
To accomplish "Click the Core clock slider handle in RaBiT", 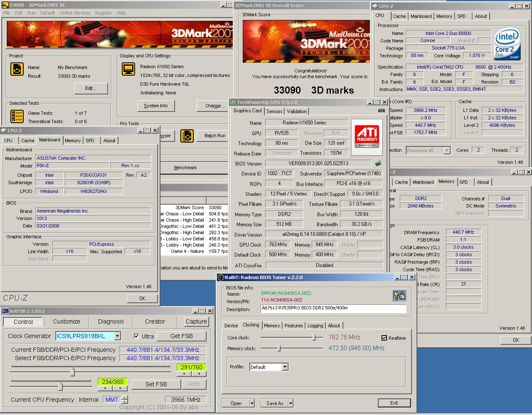I will (315, 338).
